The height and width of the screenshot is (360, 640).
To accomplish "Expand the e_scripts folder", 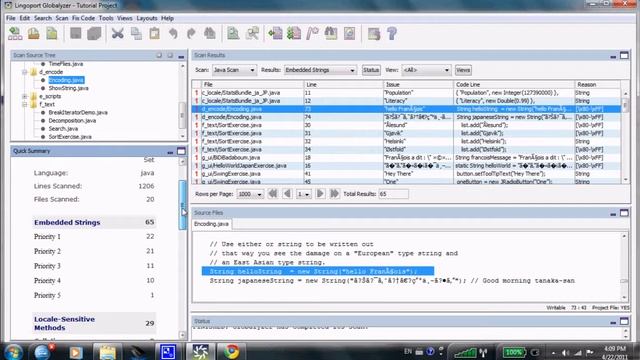I will click(24, 96).
